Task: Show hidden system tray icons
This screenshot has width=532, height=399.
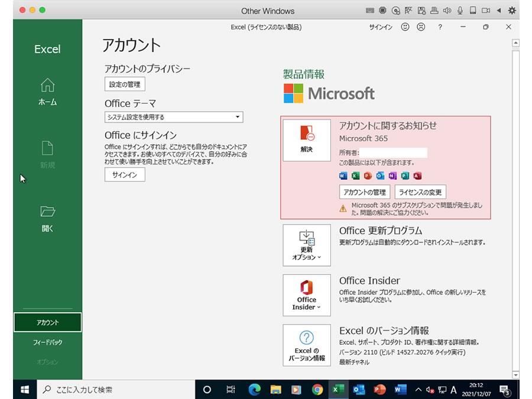Action: [419, 390]
